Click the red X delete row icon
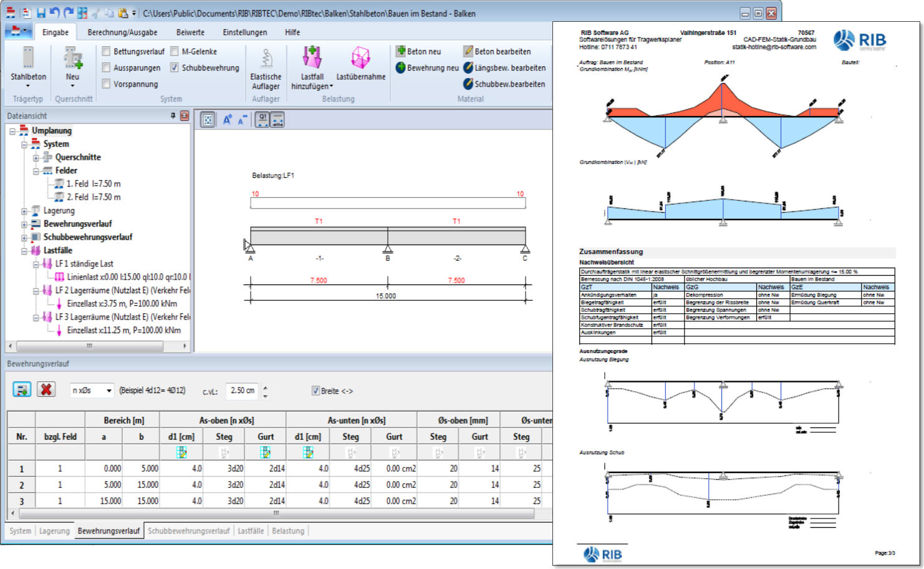 (46, 389)
